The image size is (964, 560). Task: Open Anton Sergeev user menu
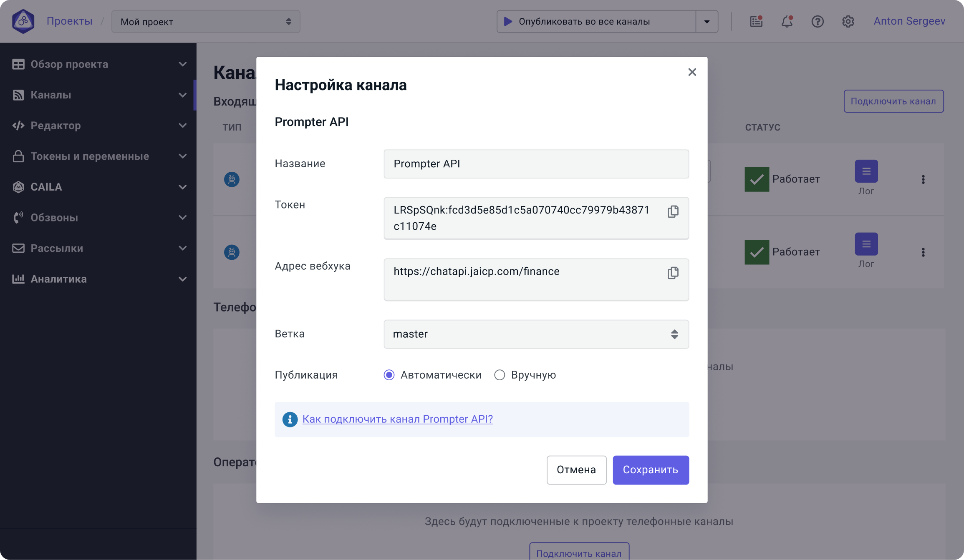click(909, 21)
